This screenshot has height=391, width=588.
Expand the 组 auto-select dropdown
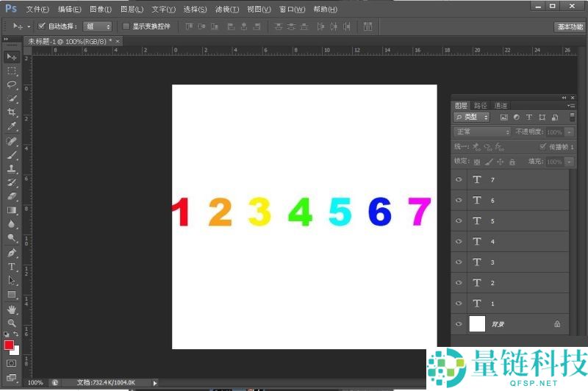pos(98,26)
